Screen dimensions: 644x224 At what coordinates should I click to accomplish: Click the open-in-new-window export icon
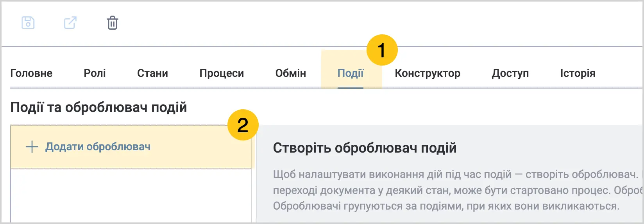70,23
